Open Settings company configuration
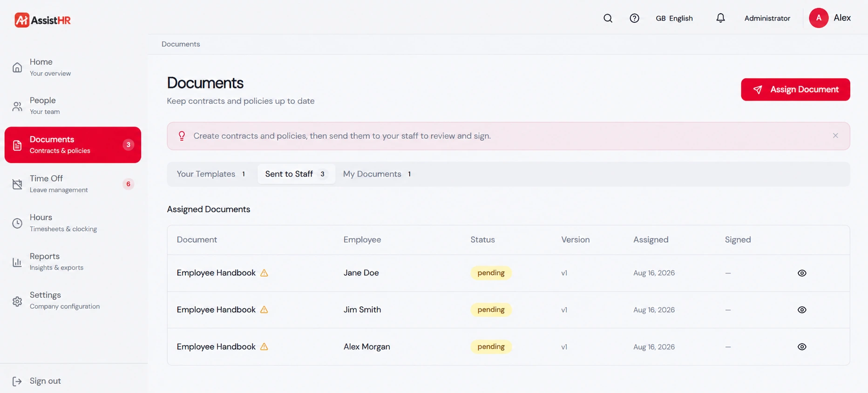 pos(73,301)
